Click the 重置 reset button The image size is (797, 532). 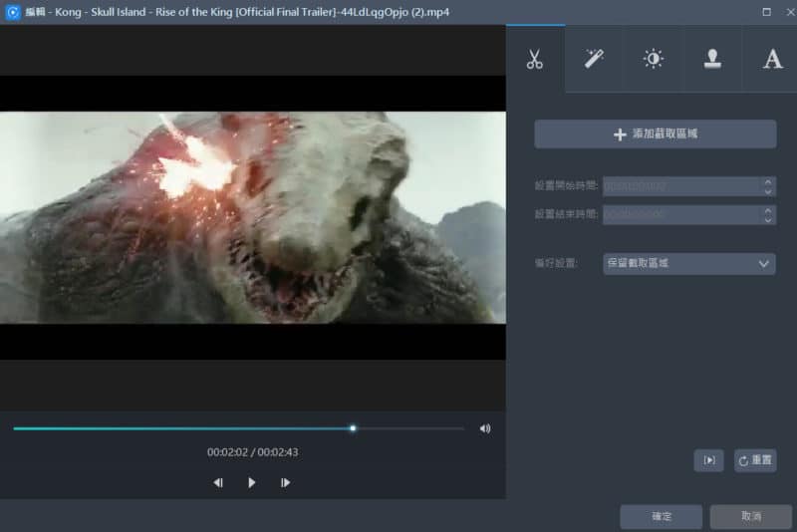755,460
